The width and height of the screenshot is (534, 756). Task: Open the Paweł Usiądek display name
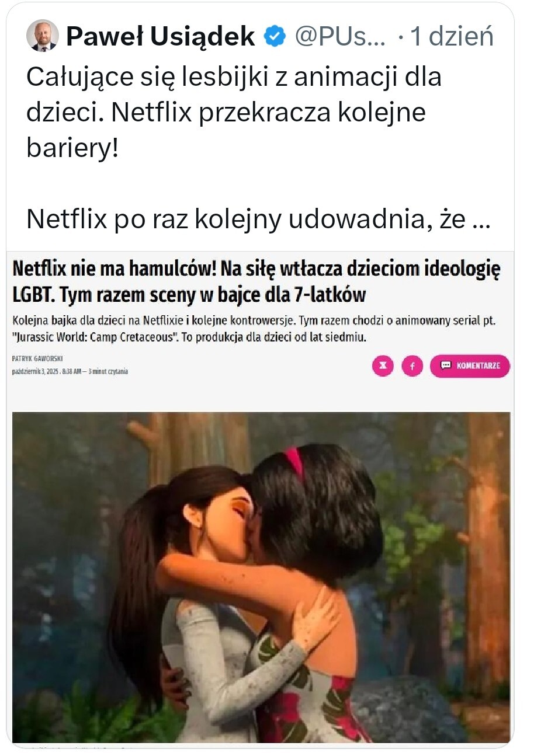tap(161, 37)
